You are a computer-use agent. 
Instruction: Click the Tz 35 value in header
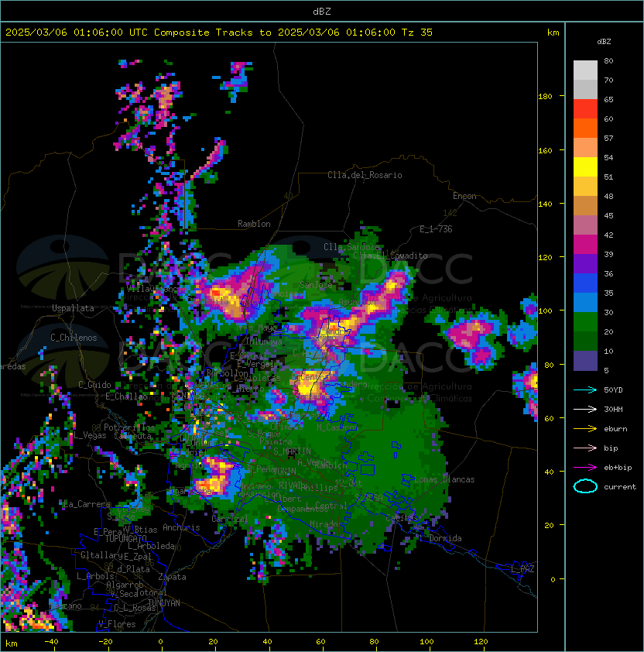pos(417,33)
